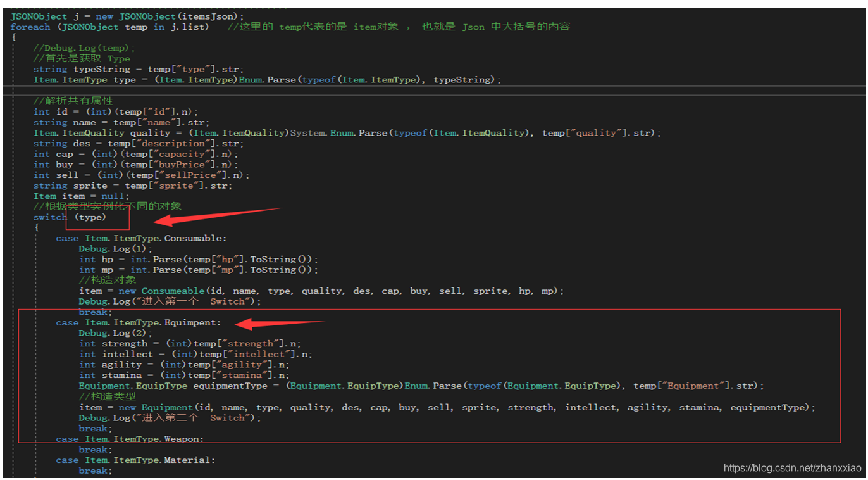Click the 'break;' under the Material case
This screenshot has height=480, width=868.
(96, 471)
